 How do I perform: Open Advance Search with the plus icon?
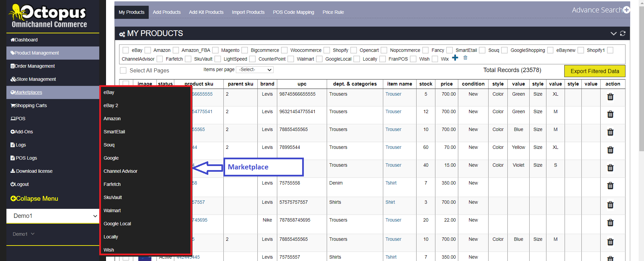[x=626, y=10]
